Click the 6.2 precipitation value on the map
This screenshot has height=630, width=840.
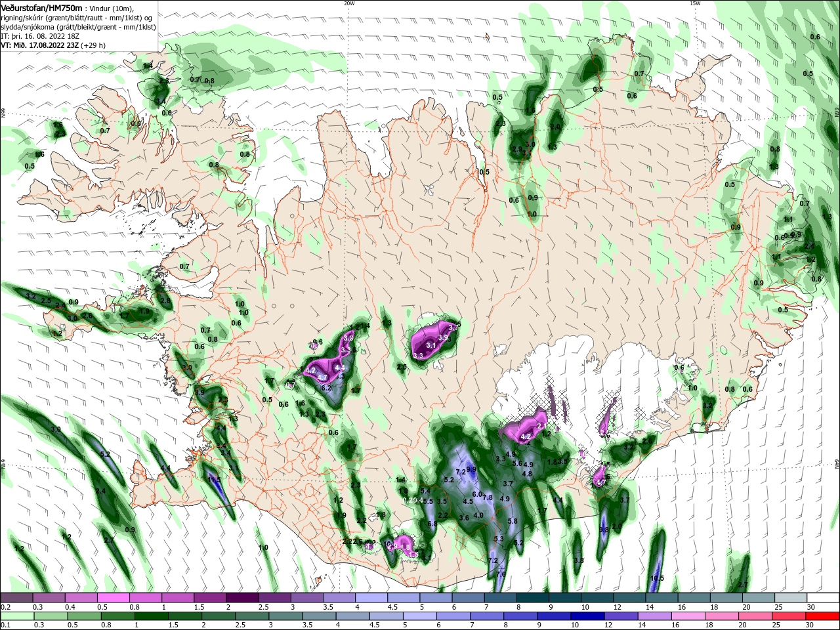(326, 388)
